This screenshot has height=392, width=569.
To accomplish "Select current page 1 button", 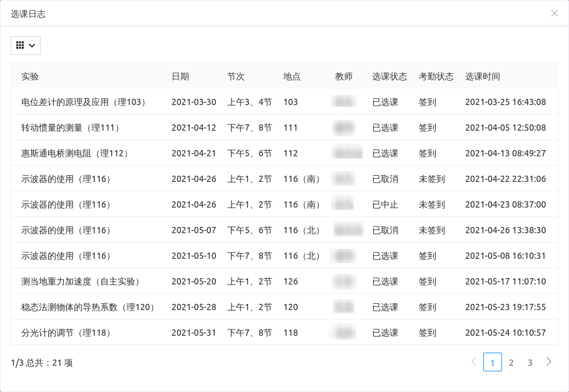I will [x=492, y=363].
